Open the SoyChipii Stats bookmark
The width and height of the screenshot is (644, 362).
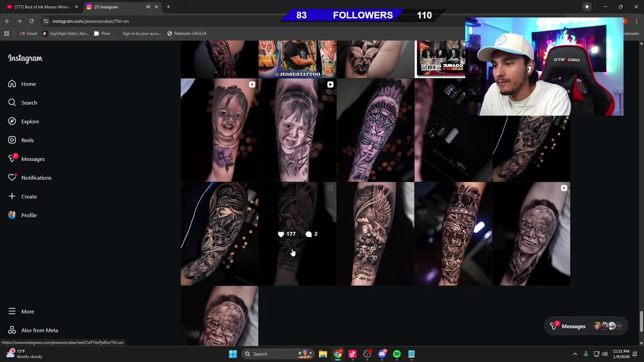pyautogui.click(x=65, y=34)
